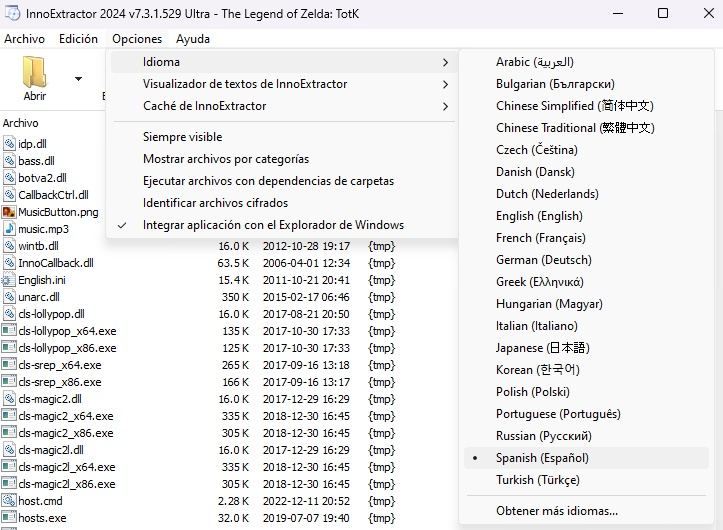Screen dimensions: 723x530
Task: Click the cls-lollypop_x64.exe icon
Action: coord(9,330)
